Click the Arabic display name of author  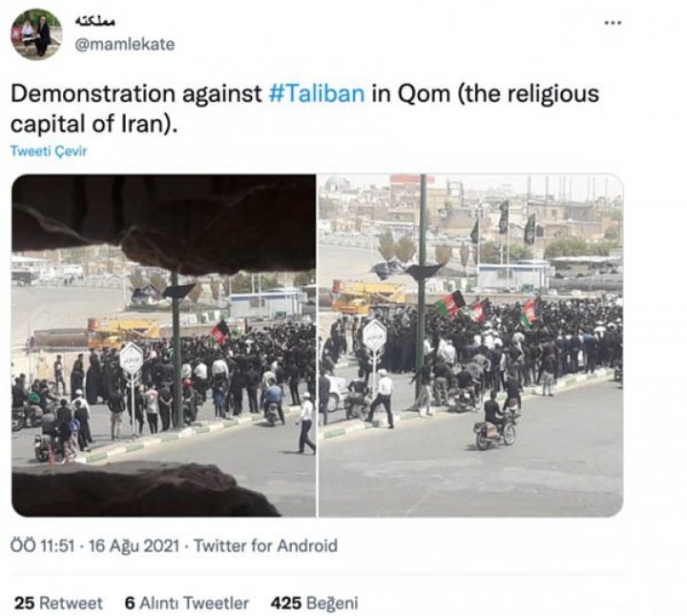pos(95,21)
